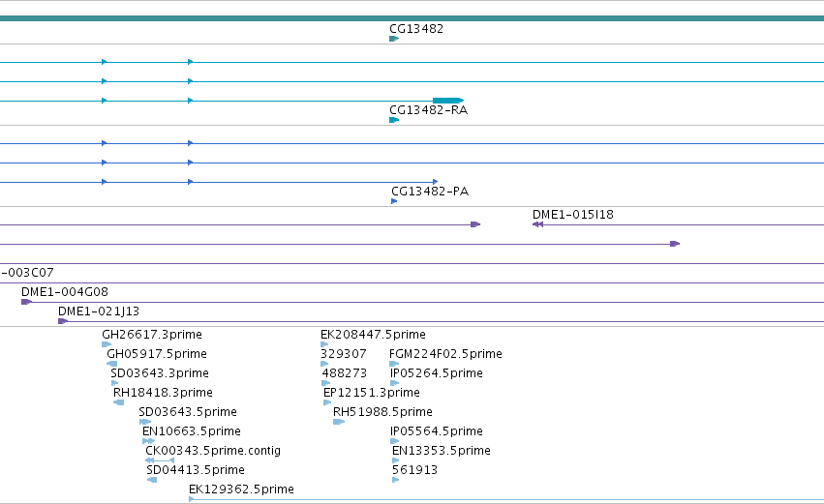The height and width of the screenshot is (504, 824).
Task: Select EK208447.5prime EST label
Action: tap(373, 335)
